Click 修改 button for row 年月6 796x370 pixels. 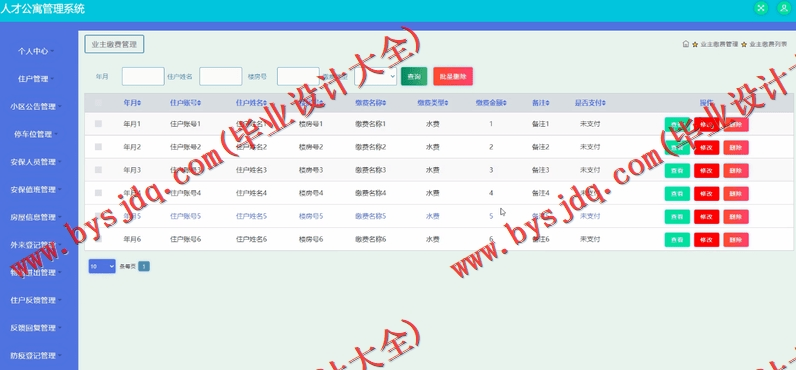point(707,240)
